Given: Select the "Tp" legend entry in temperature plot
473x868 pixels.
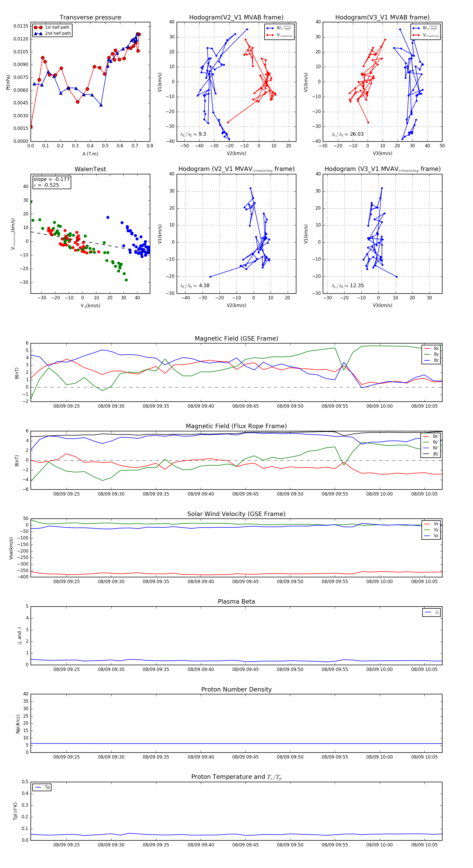Looking at the screenshot, I should click(x=42, y=787).
